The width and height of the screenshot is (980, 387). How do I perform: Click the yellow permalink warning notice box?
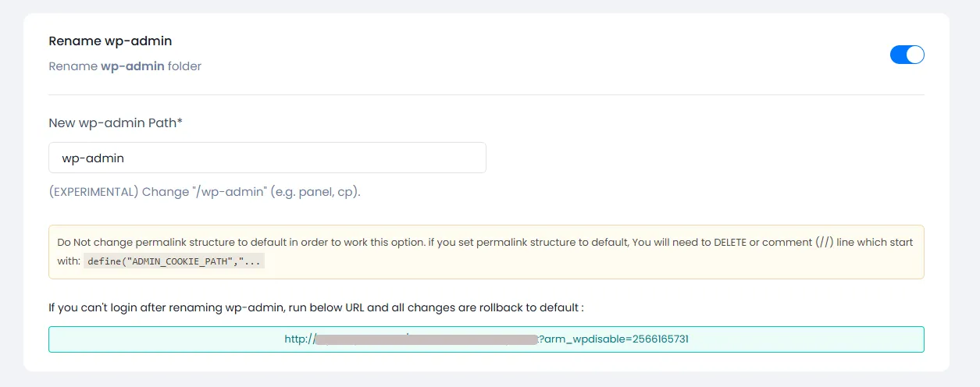pyautogui.click(x=486, y=252)
